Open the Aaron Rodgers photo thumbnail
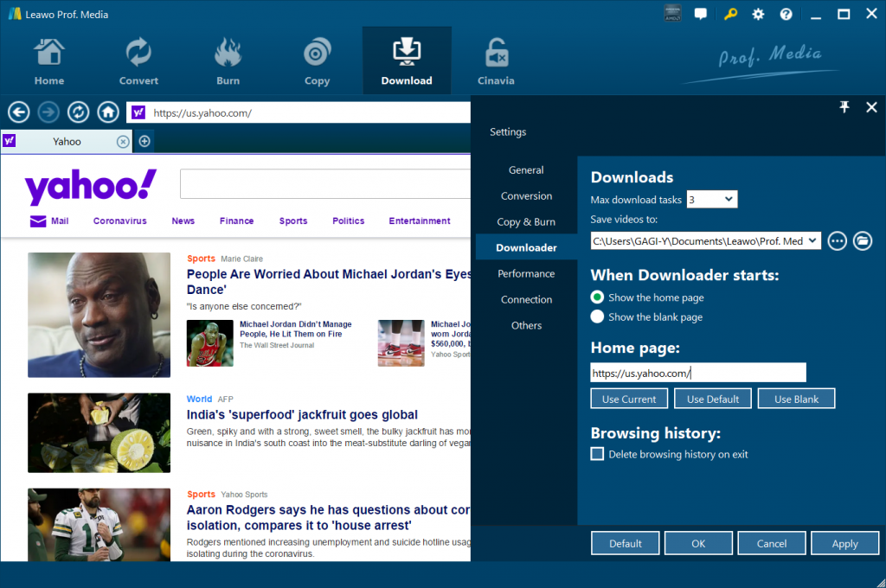 pyautogui.click(x=99, y=525)
